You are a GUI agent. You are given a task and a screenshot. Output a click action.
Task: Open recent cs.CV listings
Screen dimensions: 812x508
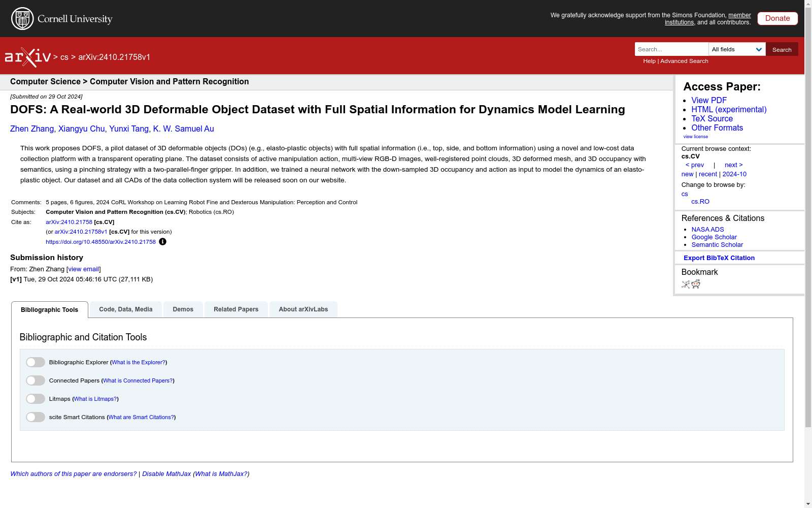click(708, 174)
